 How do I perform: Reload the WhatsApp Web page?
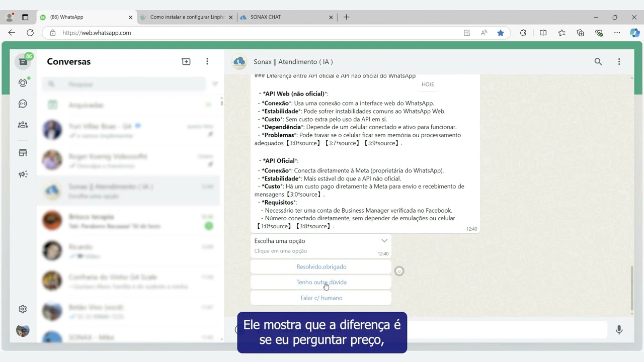tap(30, 33)
